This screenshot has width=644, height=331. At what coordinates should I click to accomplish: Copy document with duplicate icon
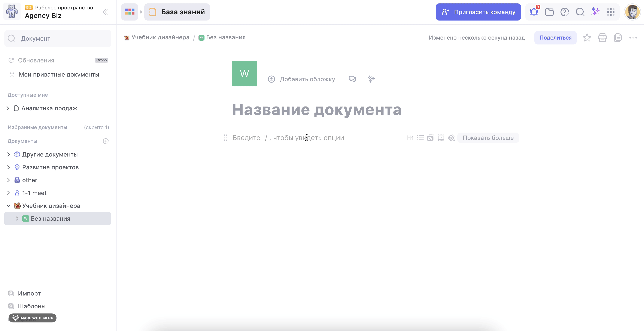(618, 38)
